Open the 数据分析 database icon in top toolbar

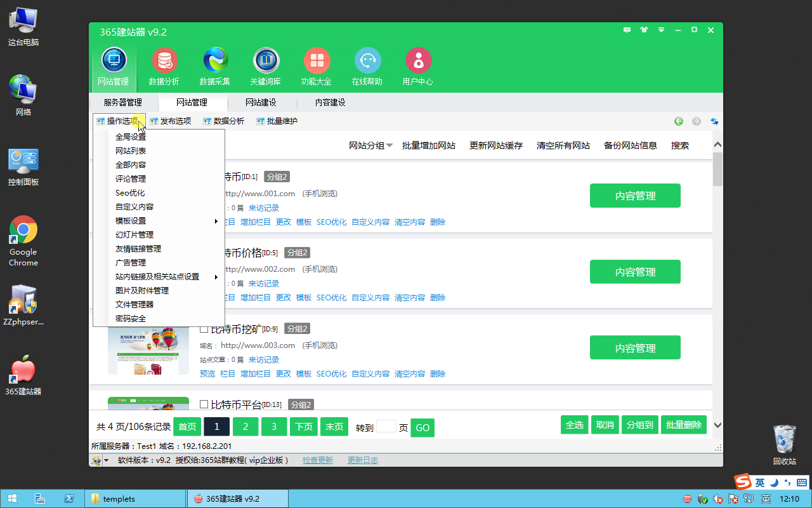tap(164, 67)
